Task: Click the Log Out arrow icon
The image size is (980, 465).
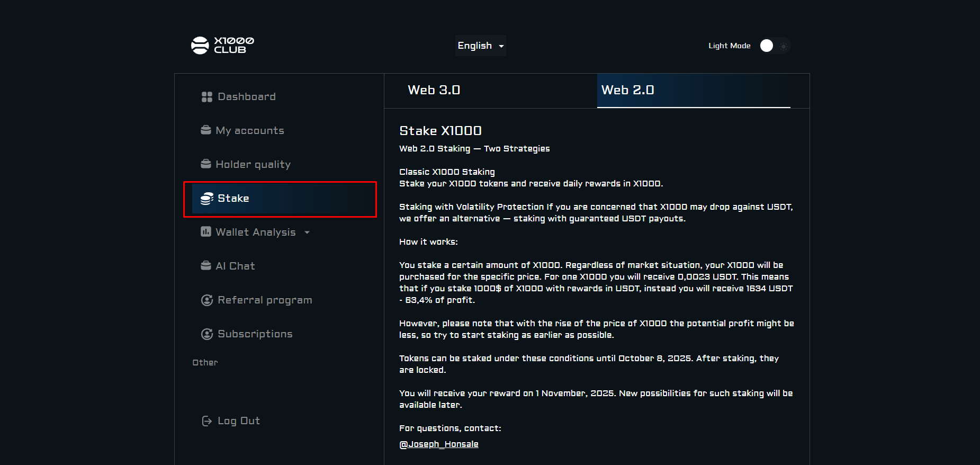Action: (x=206, y=421)
